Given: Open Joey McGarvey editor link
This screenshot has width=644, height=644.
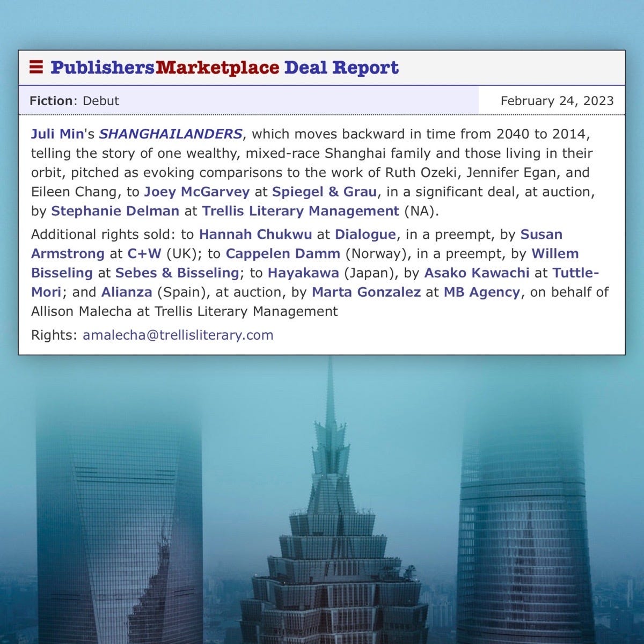Looking at the screenshot, I should coord(197,192).
